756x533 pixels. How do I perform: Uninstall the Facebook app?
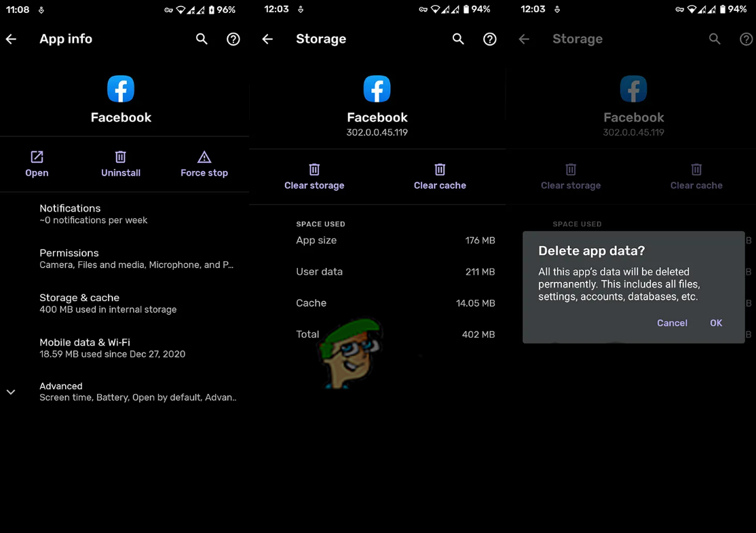point(121,164)
